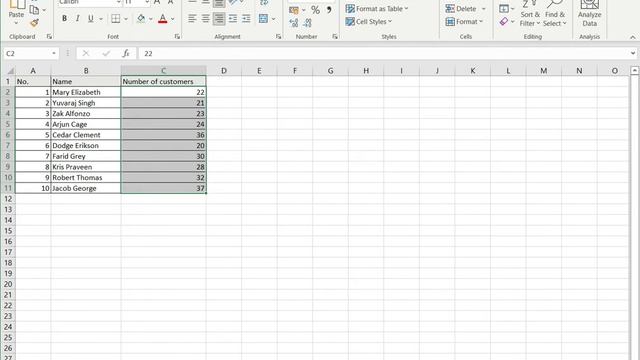
Task: Open Cell Styles
Action: pyautogui.click(x=369, y=22)
